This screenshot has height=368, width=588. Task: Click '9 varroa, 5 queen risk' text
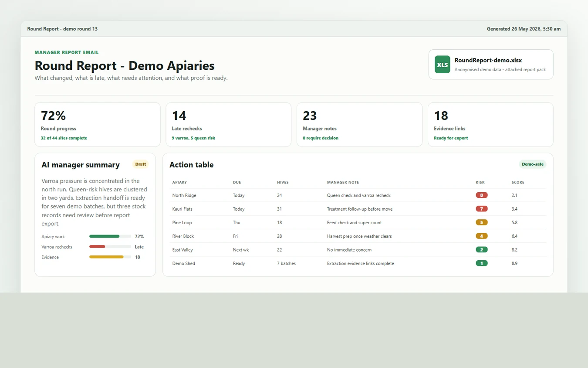click(x=193, y=138)
